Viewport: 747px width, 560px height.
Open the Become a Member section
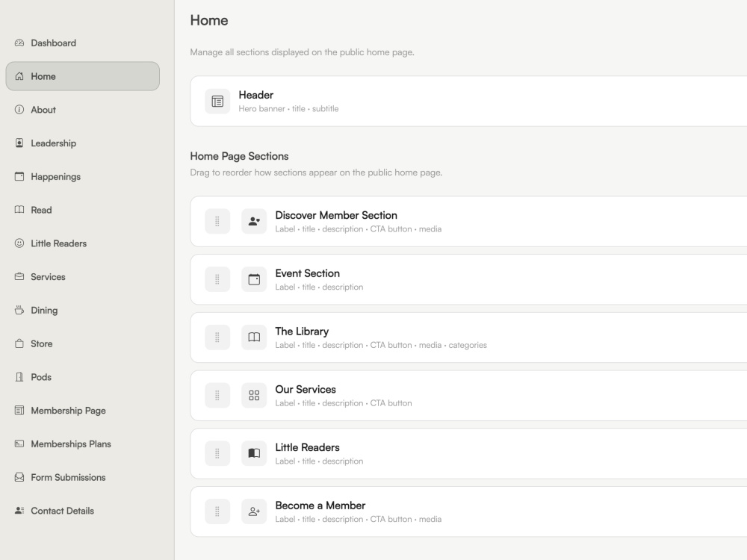tap(468, 511)
